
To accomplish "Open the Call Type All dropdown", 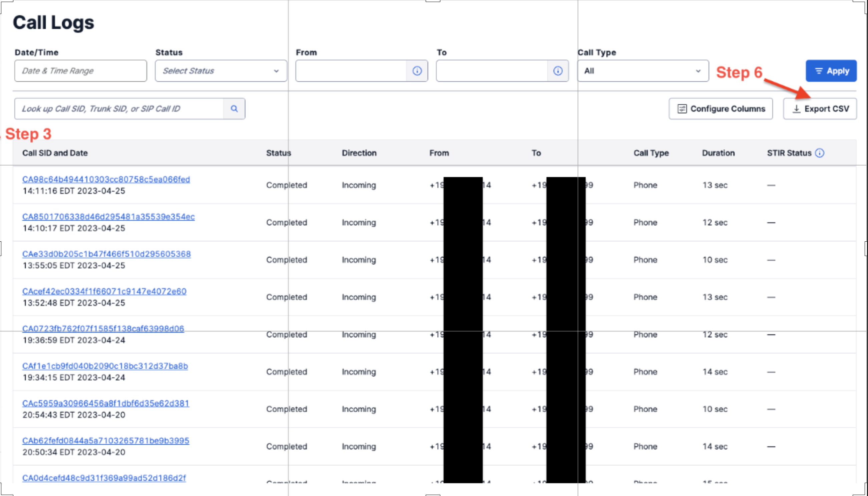I will 643,71.
